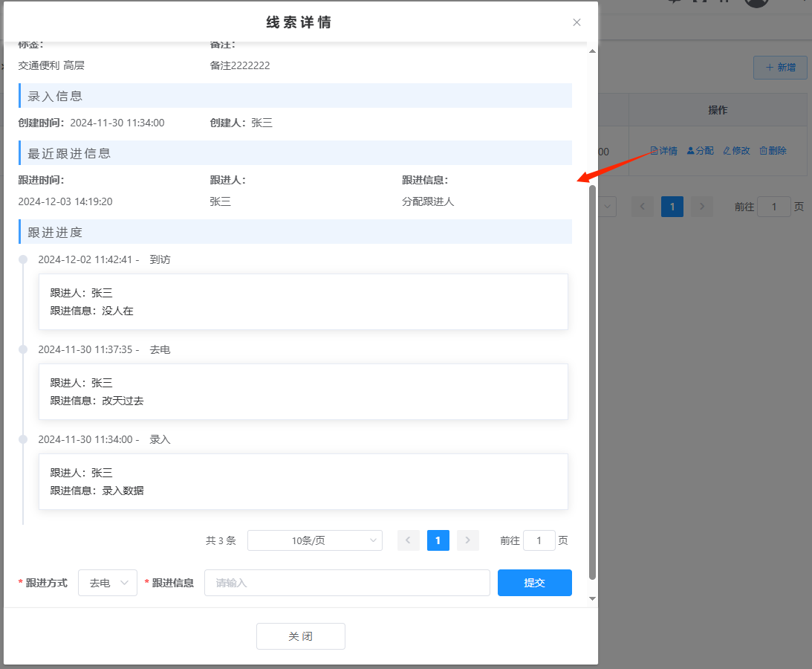Click the 详情 icon in the 操作 column
812x669 pixels.
pos(655,151)
